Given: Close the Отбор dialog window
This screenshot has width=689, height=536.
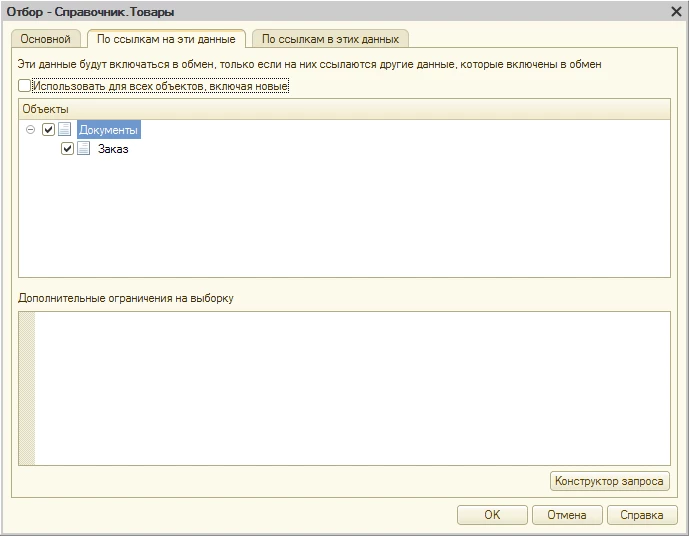Looking at the screenshot, I should click(x=676, y=11).
